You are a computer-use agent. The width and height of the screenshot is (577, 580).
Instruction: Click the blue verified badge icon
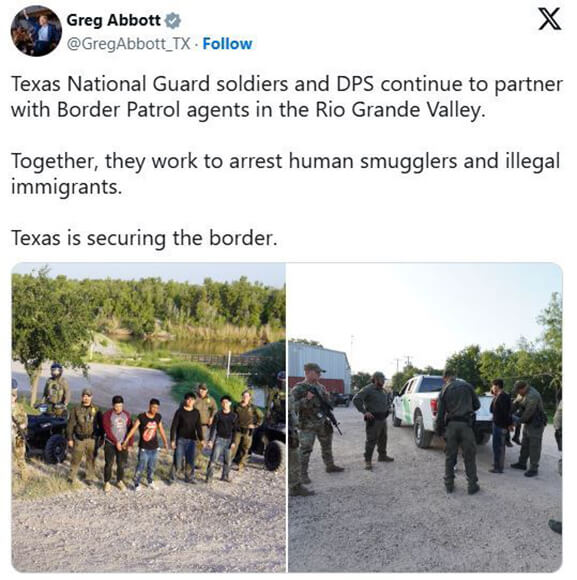tap(173, 20)
